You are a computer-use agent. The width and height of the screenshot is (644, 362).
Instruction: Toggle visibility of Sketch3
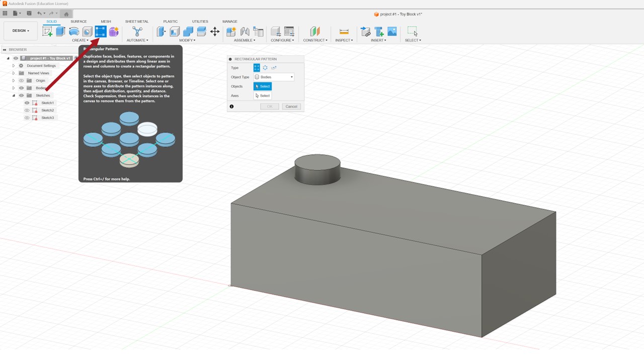click(27, 118)
